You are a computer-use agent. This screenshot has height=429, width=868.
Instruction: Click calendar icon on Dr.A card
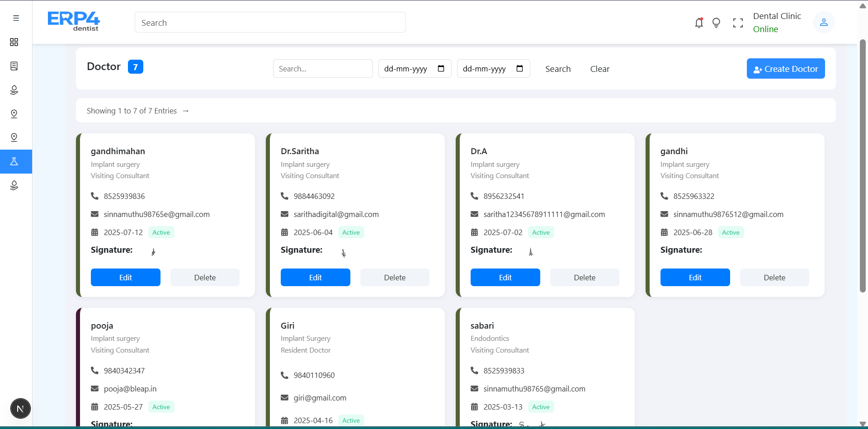[474, 232]
